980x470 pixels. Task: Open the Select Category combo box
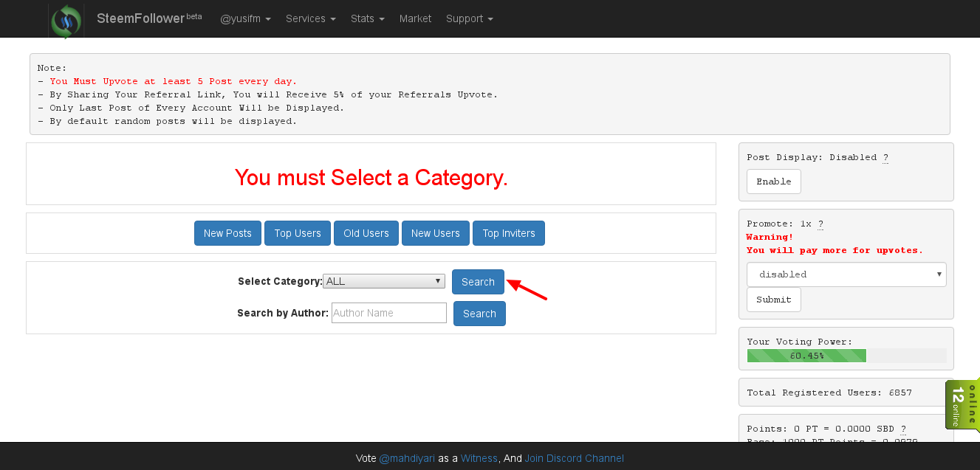[383, 281]
